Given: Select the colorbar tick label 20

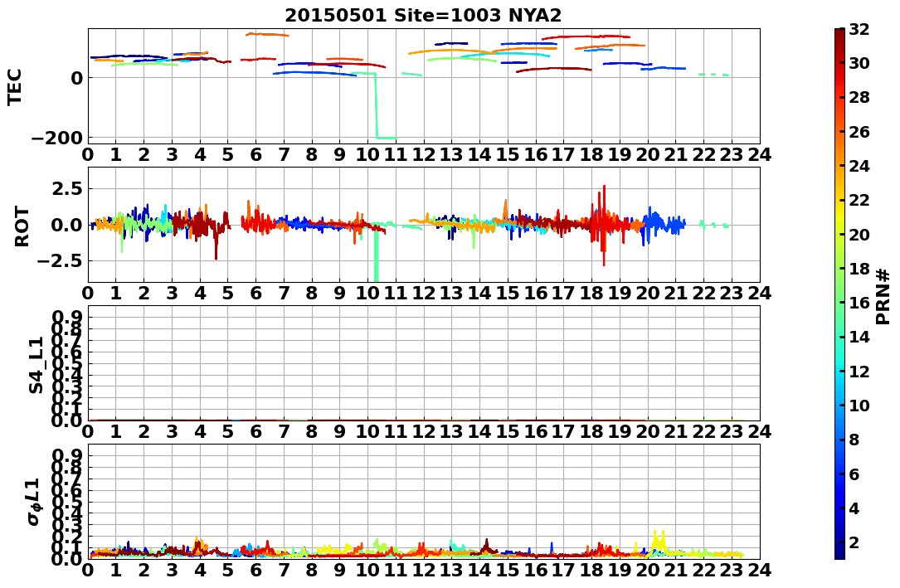Looking at the screenshot, I should click(859, 235).
